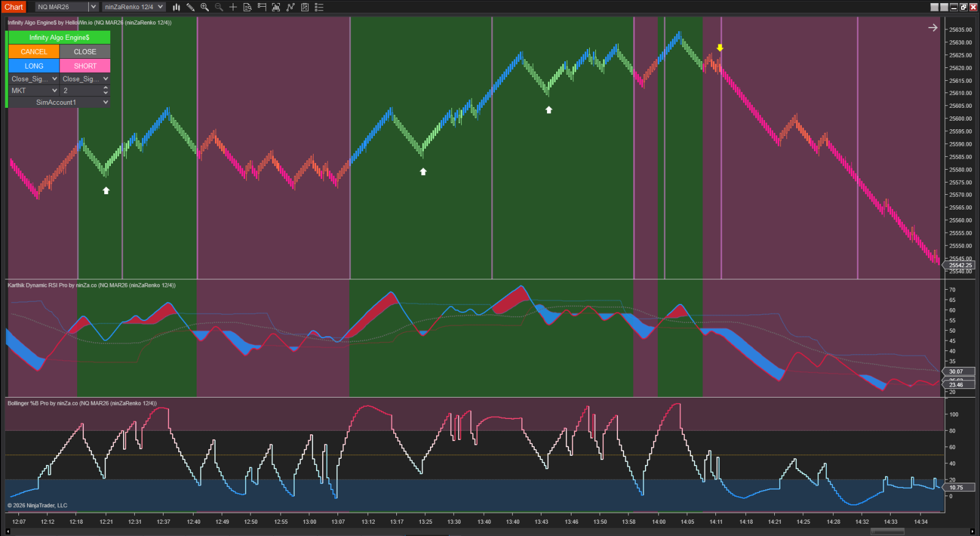Select the drawing tools pencil icon
The width and height of the screenshot is (980, 536).
pyautogui.click(x=190, y=7)
